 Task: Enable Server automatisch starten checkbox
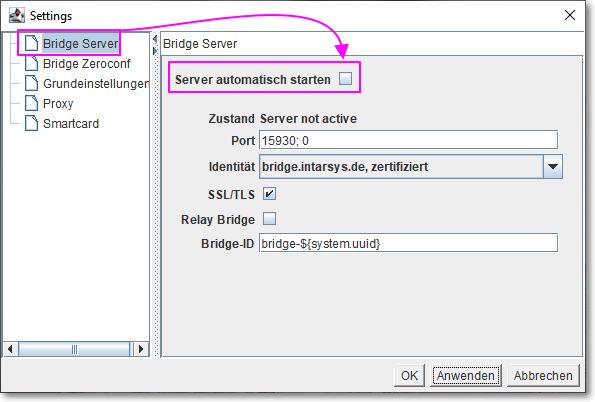click(345, 79)
